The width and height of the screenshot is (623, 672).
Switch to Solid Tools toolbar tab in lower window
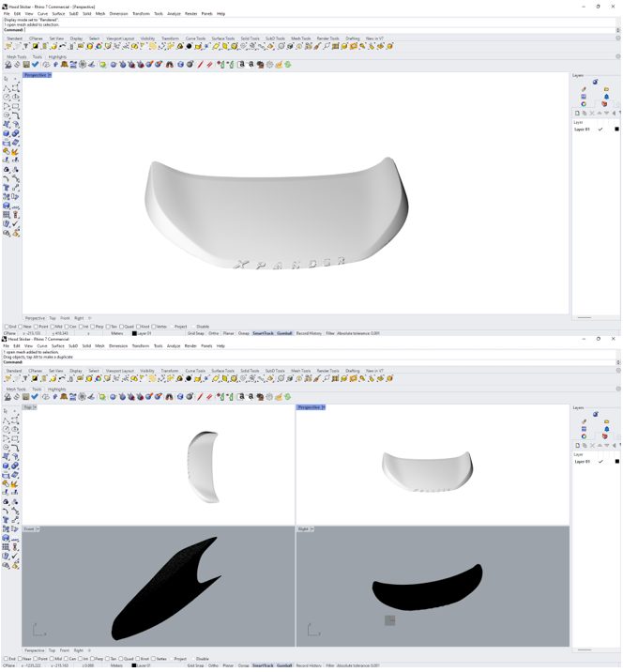coord(250,371)
